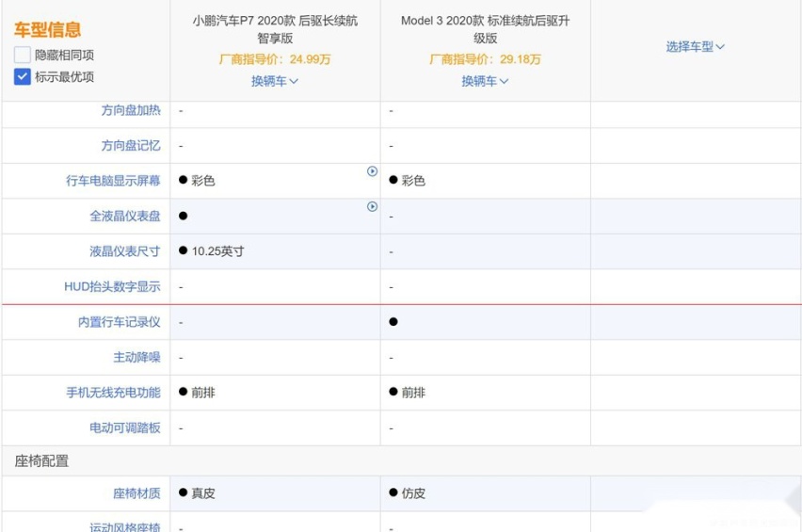Click 前排 value under Model 3 column

[413, 393]
